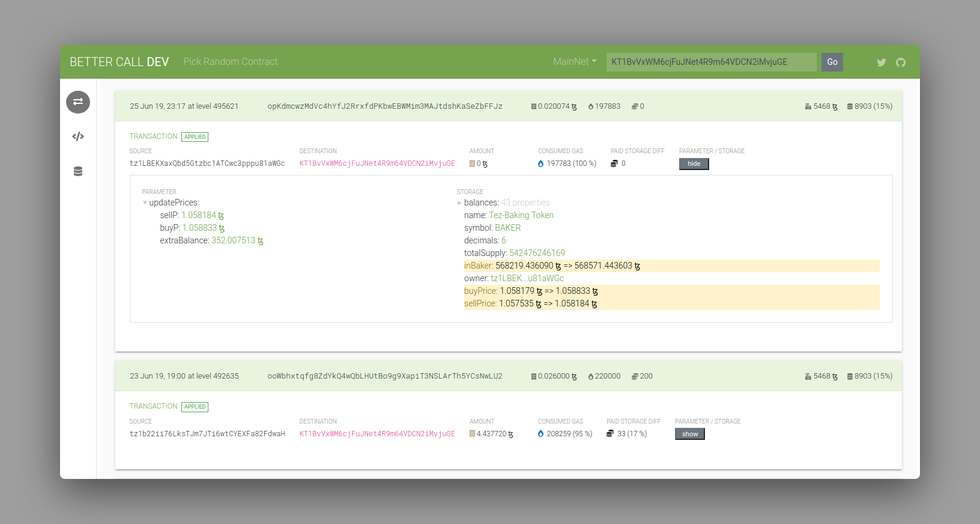Click the show parameter/storage button
The width and height of the screenshot is (980, 524).
(x=689, y=434)
